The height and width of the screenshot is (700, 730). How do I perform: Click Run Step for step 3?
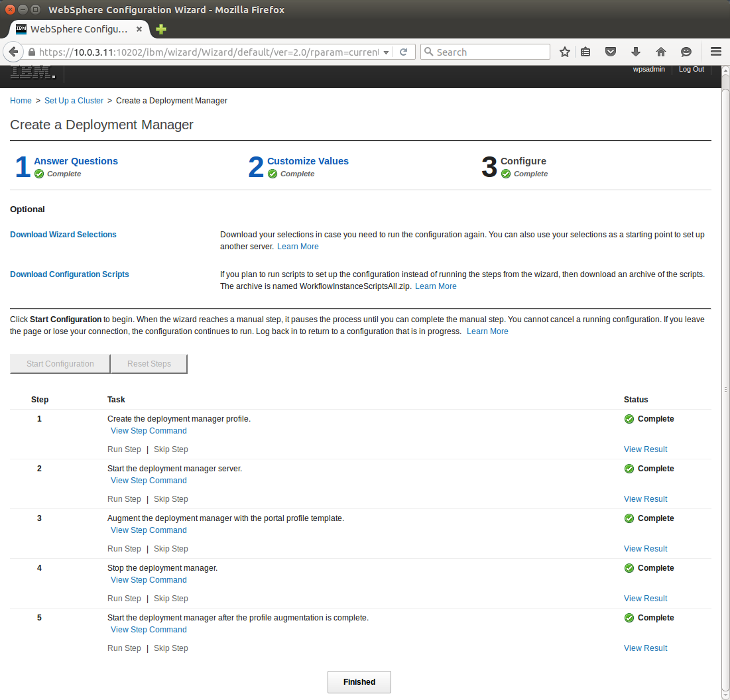(124, 549)
